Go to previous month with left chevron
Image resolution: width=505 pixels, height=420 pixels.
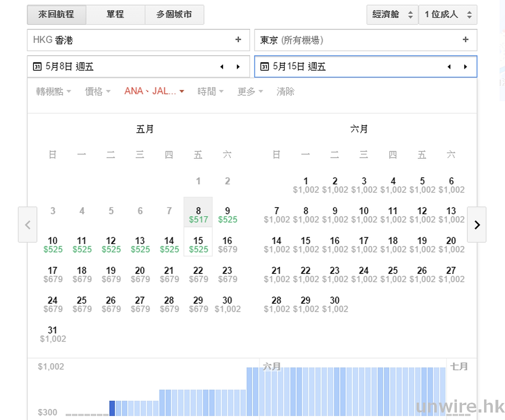[28, 225]
